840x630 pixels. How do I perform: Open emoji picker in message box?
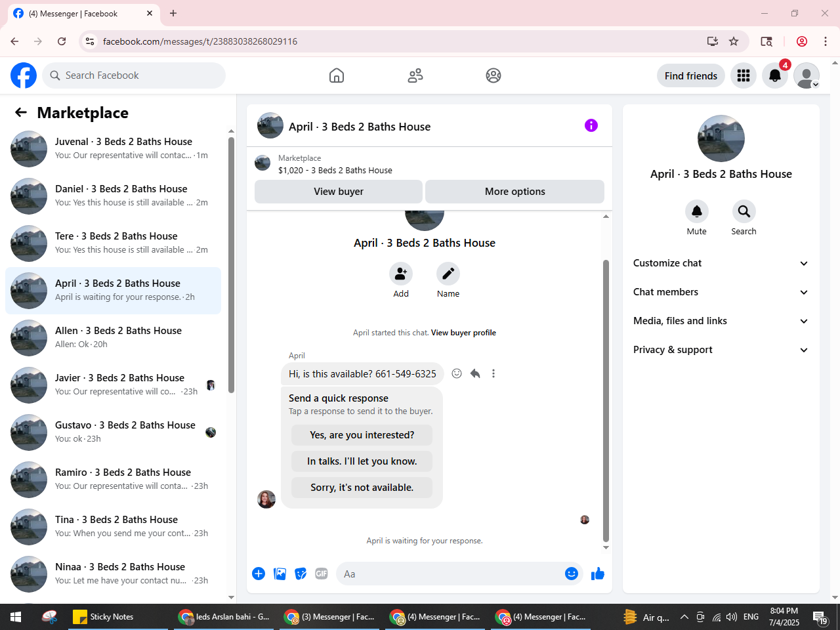point(572,574)
